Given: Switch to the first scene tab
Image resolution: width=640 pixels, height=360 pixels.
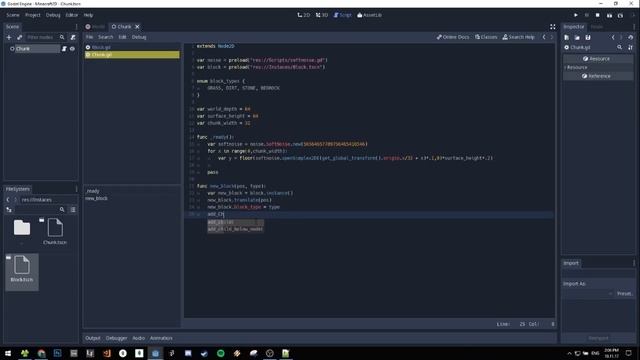Looking at the screenshot, I should [95, 27].
